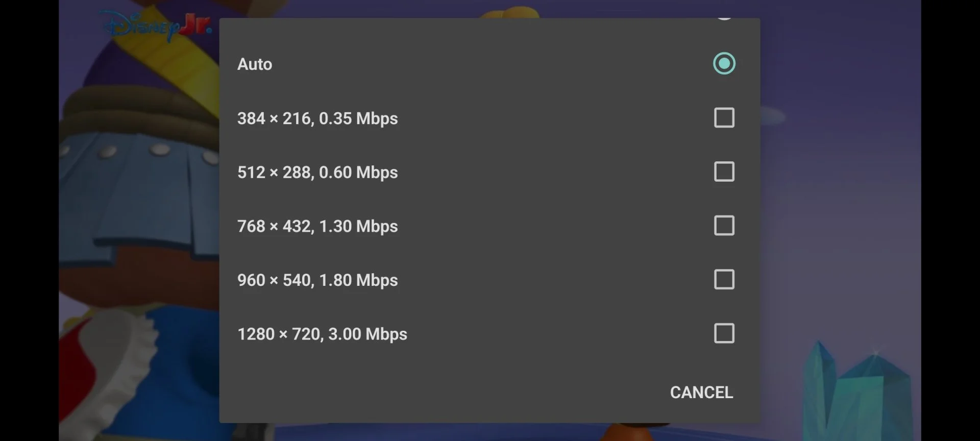The image size is (980, 441).
Task: Select the 1280 × 720, 3.00 Mbps label
Action: (x=322, y=334)
